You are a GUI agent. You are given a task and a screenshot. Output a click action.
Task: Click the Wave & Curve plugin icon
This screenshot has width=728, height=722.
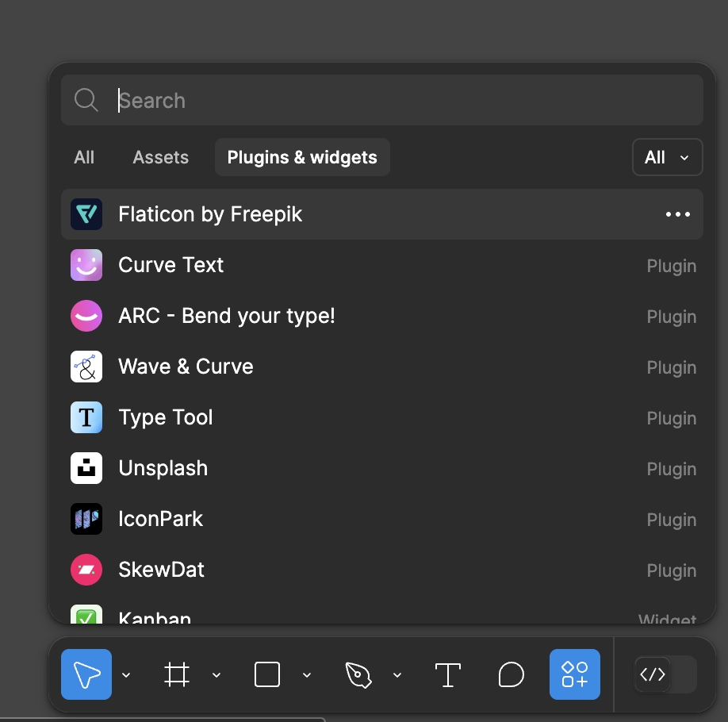point(86,367)
